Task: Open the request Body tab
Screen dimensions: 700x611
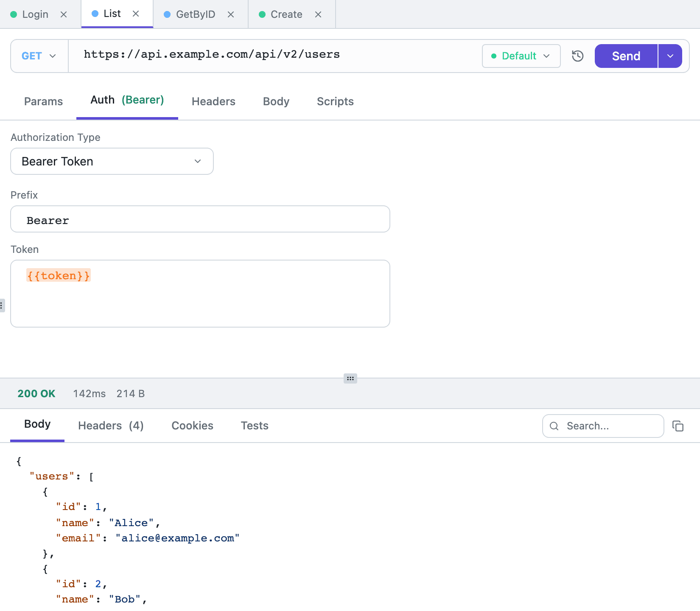Action: click(276, 101)
